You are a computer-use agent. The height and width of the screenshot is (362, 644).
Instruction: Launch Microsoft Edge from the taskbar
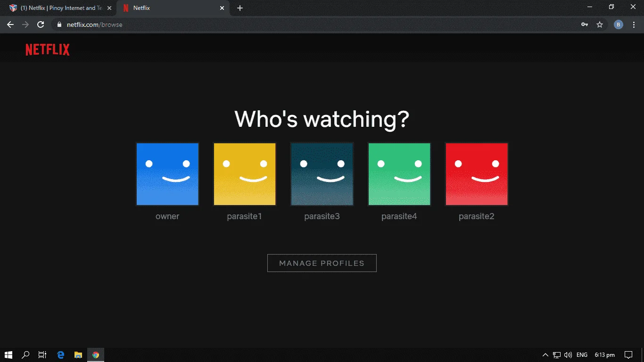point(60,355)
